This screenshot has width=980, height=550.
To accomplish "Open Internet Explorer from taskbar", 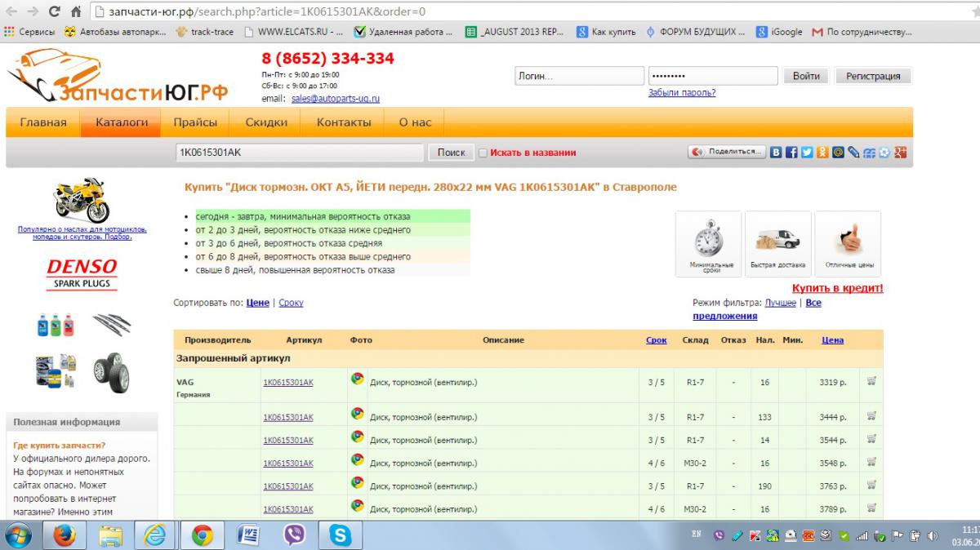I will pos(155,535).
